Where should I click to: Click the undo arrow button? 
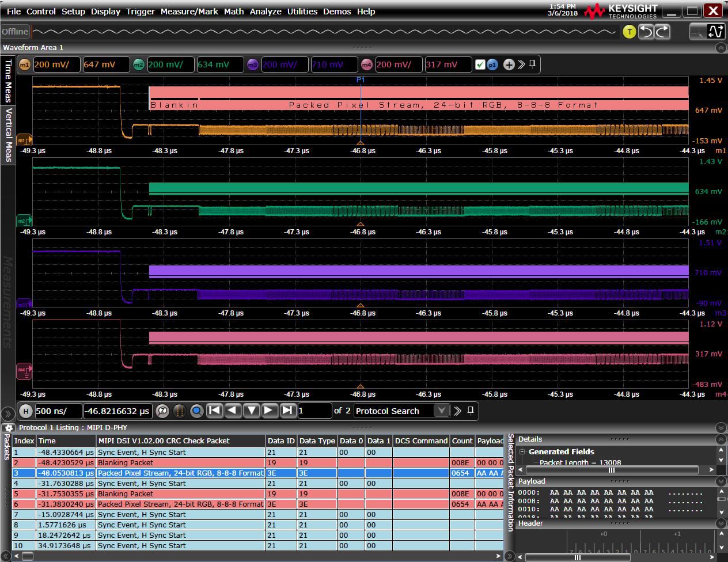coord(646,32)
